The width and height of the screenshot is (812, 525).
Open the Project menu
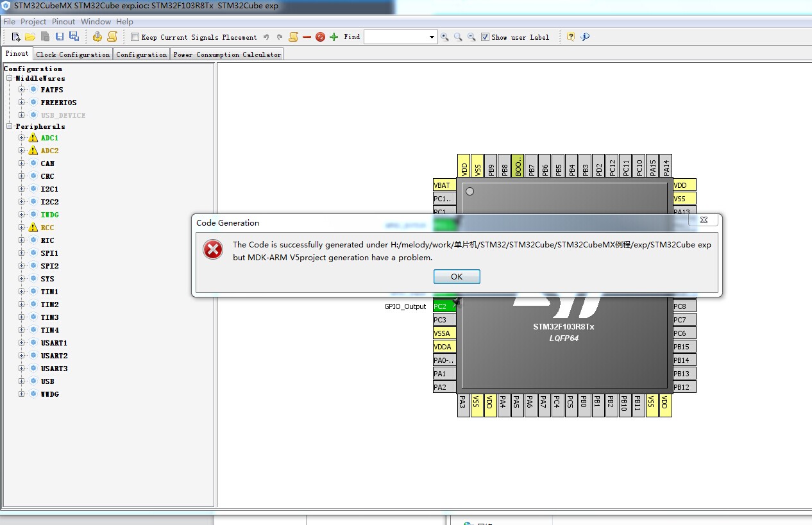(33, 22)
